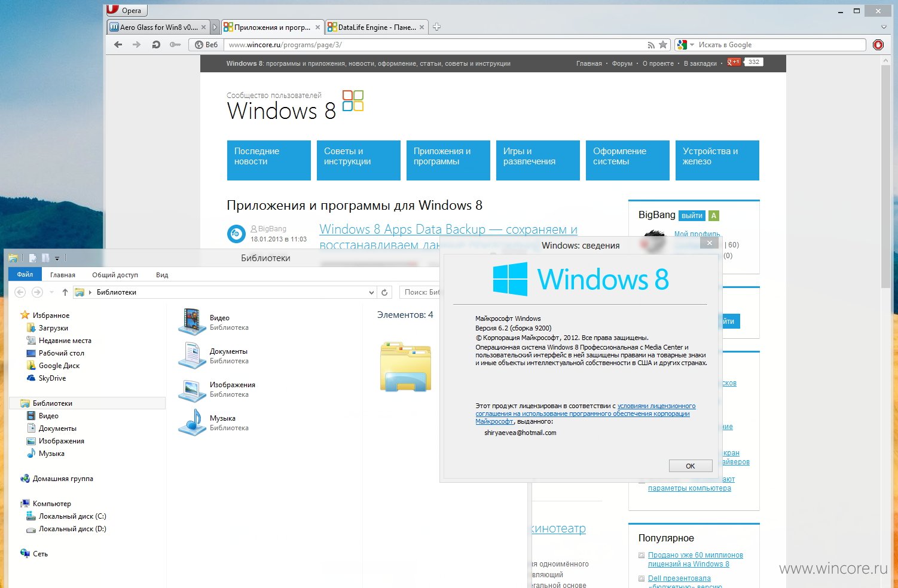This screenshot has width=898, height=588.
Task: Click the red Opera extension icon
Action: [878, 45]
